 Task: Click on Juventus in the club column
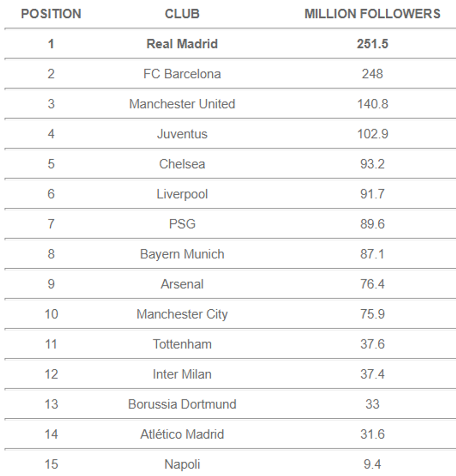coord(182,134)
